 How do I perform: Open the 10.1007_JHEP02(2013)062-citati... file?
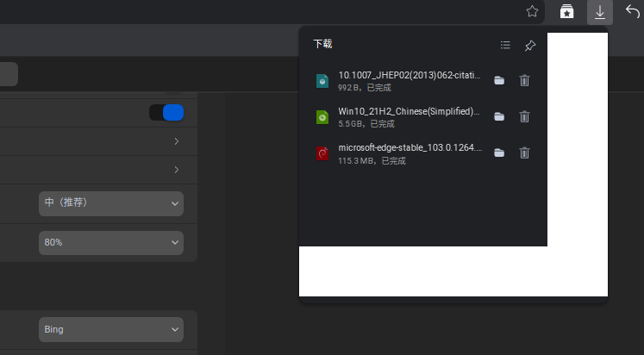click(409, 76)
